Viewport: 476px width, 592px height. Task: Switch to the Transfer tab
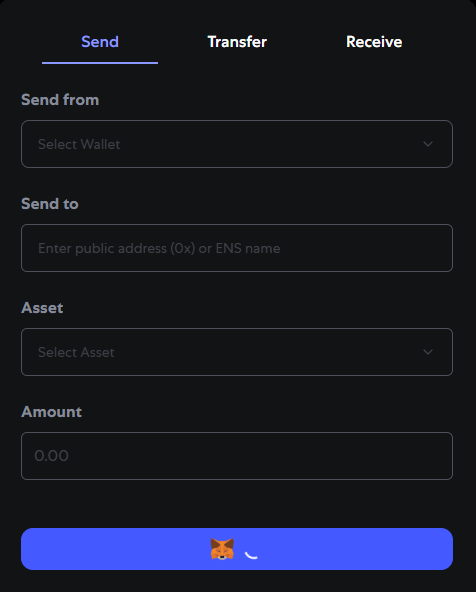point(237,42)
